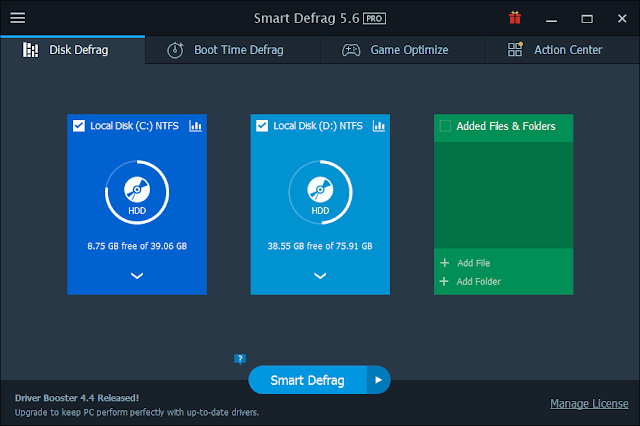Open Smart Defrag button arrow dropdown
This screenshot has height=426, width=640.
pos(378,380)
